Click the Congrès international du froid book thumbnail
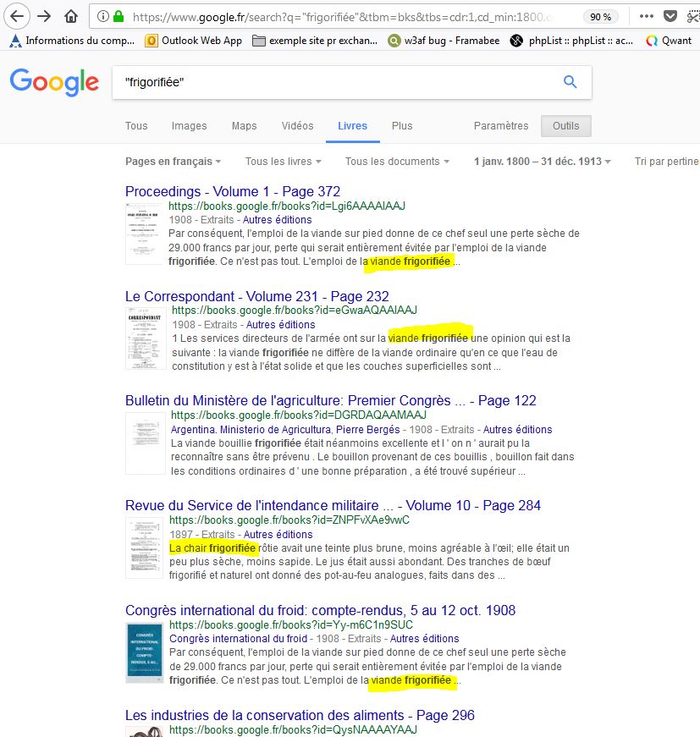Image resolution: width=700 pixels, height=737 pixels. point(145,652)
